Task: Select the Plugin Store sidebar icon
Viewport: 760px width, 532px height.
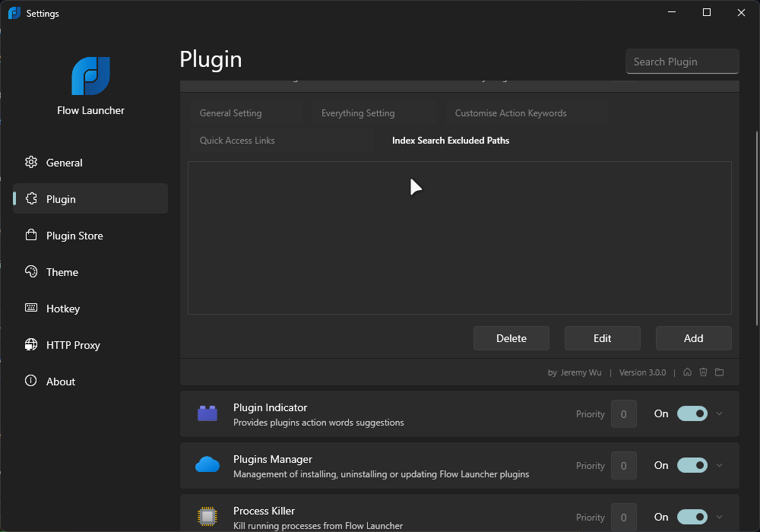Action: coord(31,235)
